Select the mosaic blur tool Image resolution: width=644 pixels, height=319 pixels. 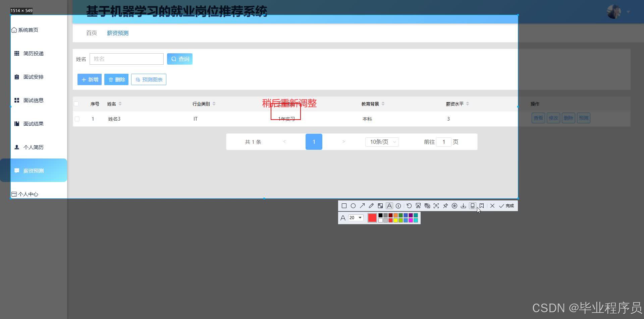coord(380,205)
